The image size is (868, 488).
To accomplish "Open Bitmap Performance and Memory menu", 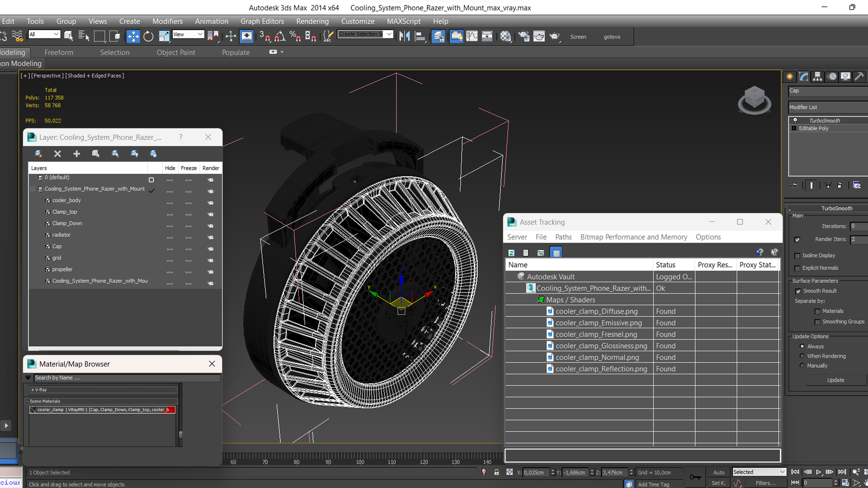I will point(633,237).
